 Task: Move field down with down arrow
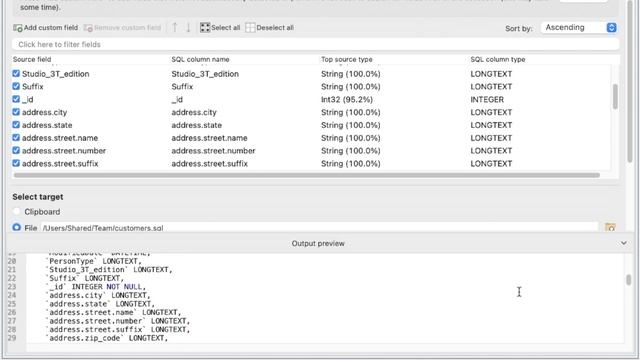pos(188,28)
